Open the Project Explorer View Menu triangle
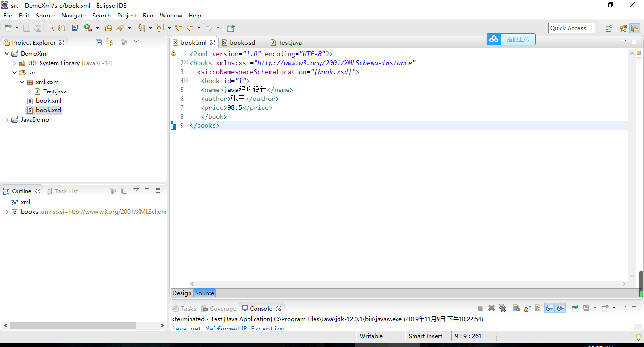Viewport: 644px width, 347px height. [x=136, y=41]
